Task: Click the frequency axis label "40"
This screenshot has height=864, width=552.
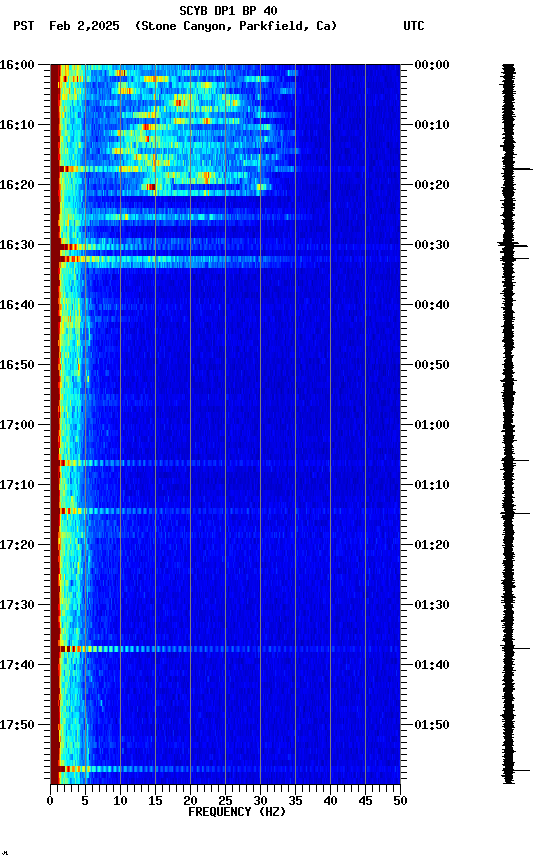Action: pyautogui.click(x=331, y=801)
